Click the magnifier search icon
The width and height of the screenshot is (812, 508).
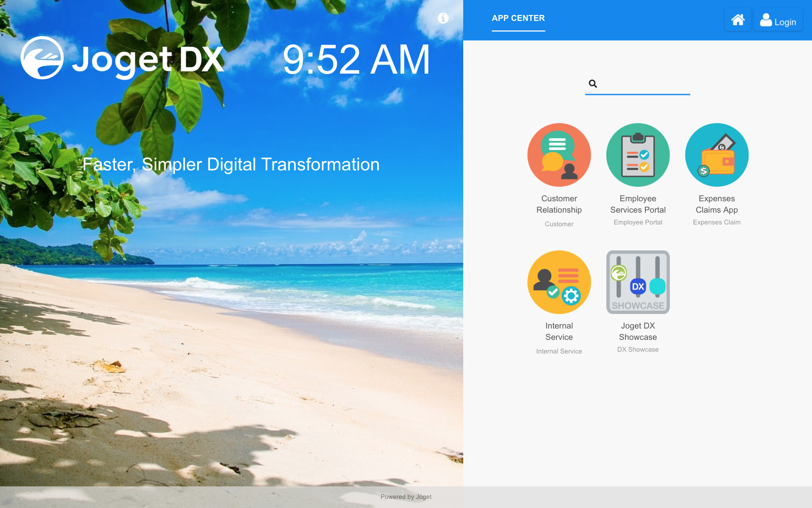[x=593, y=84]
